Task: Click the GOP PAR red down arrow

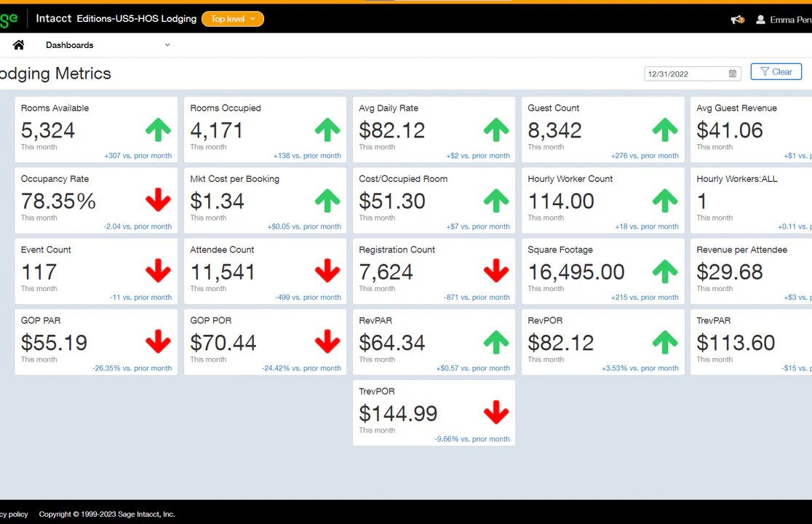Action: (158, 342)
